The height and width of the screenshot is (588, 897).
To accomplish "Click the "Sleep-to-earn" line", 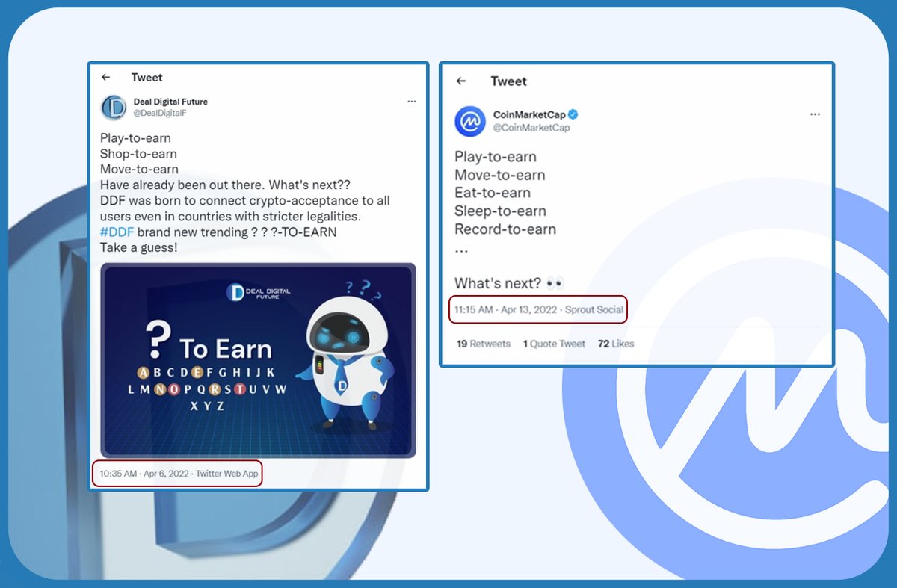I will pyautogui.click(x=500, y=211).
